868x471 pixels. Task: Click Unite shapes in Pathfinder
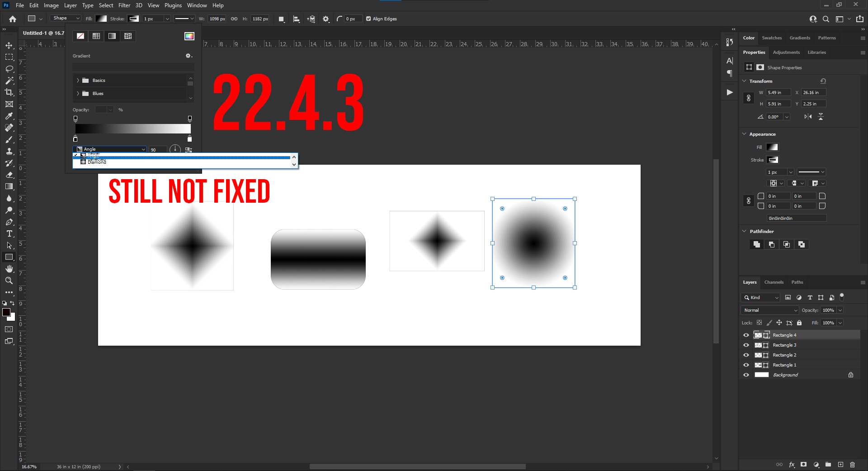[x=756, y=244]
